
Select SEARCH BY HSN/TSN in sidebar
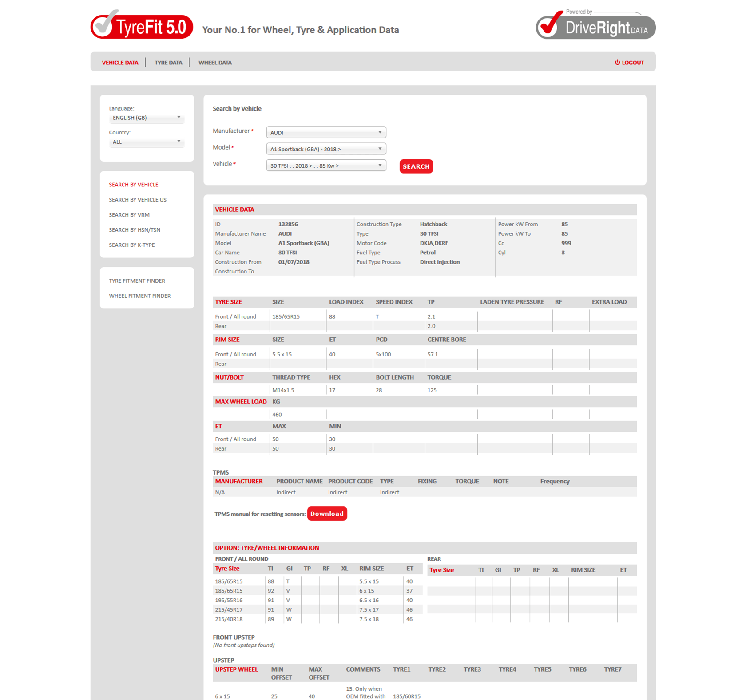coord(135,230)
